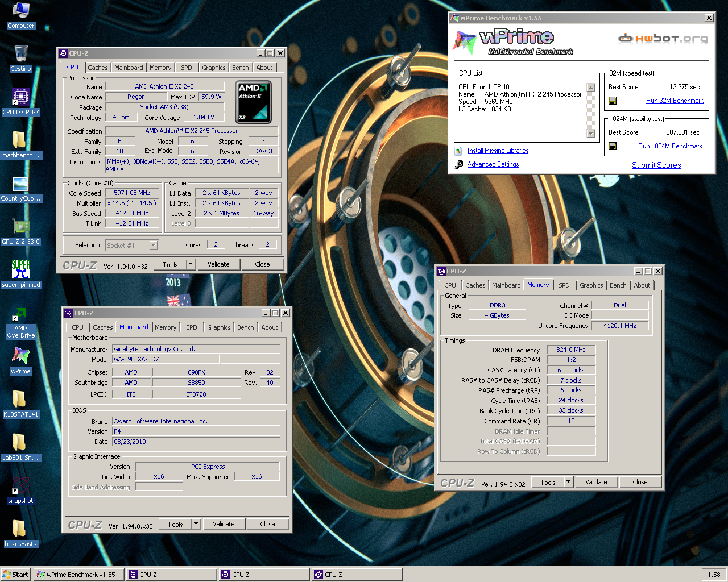Click the BIOS Date field 08/23/2010
Viewport: 728px width, 582px height.
(196, 442)
